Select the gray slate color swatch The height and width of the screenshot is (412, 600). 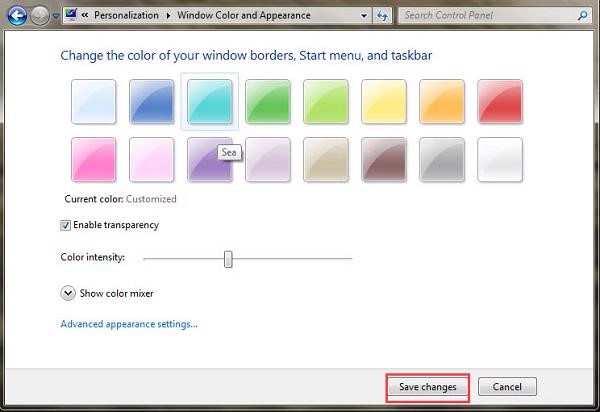tap(442, 160)
